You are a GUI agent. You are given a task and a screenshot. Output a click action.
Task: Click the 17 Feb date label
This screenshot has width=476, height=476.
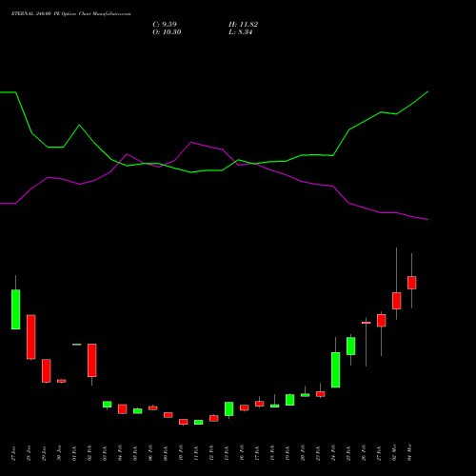coord(258,453)
